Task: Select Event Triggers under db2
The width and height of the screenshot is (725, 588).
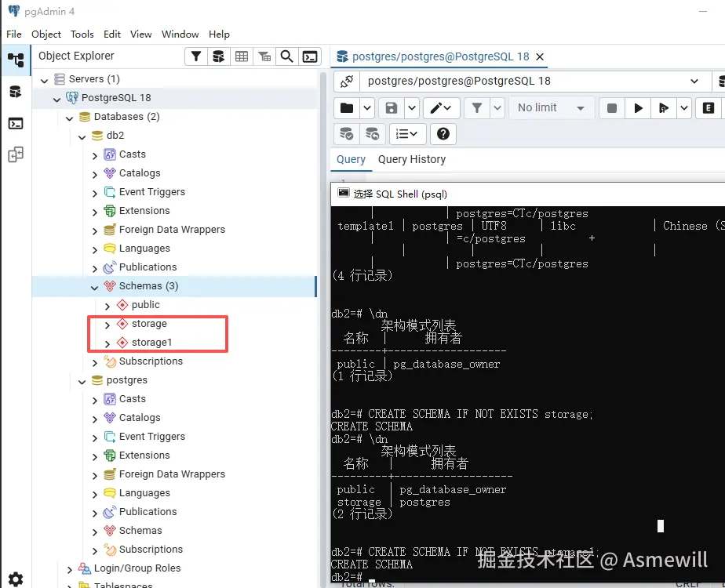Action: click(151, 192)
